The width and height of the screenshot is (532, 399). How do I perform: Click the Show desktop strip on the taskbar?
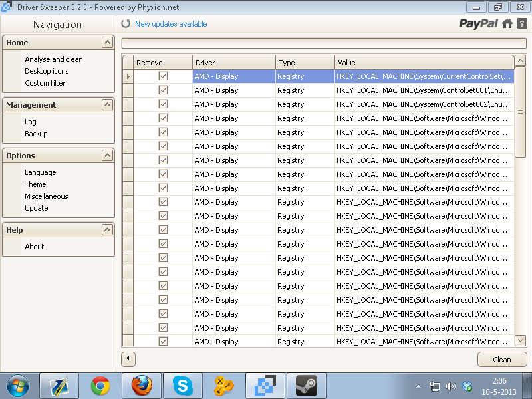click(x=527, y=386)
